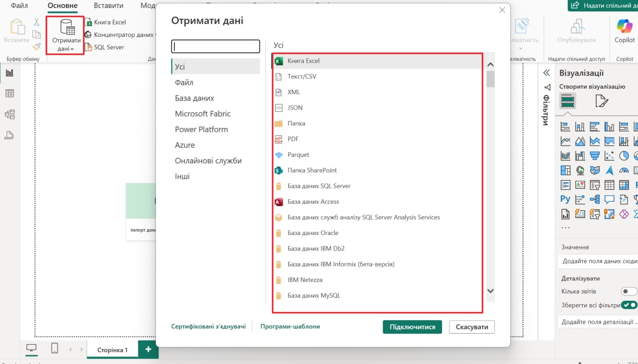Open the Основне ribbon tab

pos(62,6)
